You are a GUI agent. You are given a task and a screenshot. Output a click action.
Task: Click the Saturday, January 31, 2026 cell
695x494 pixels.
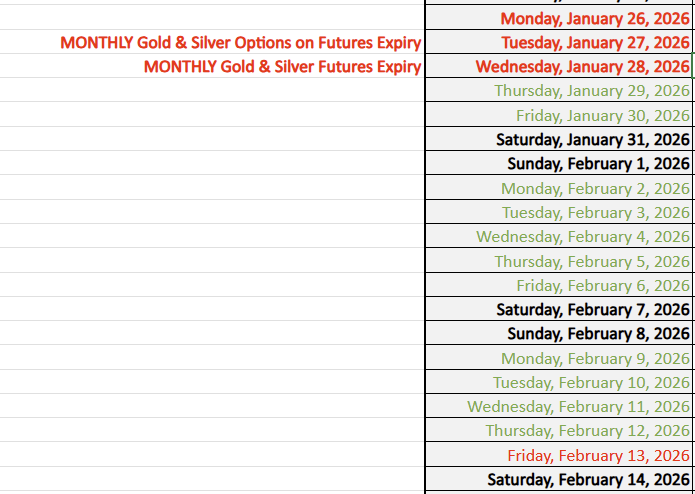tap(592, 139)
